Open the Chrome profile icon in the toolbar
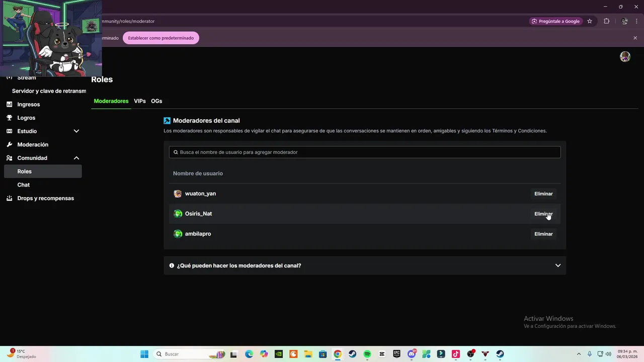Screen dimensions: 644x362 pyautogui.click(x=624, y=21)
